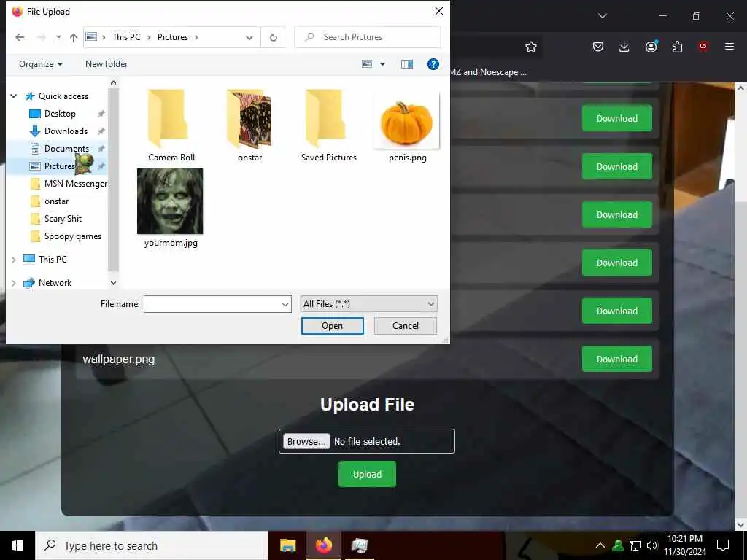Select the Camera Roll folder
The height and width of the screenshot is (560, 747).
171,125
